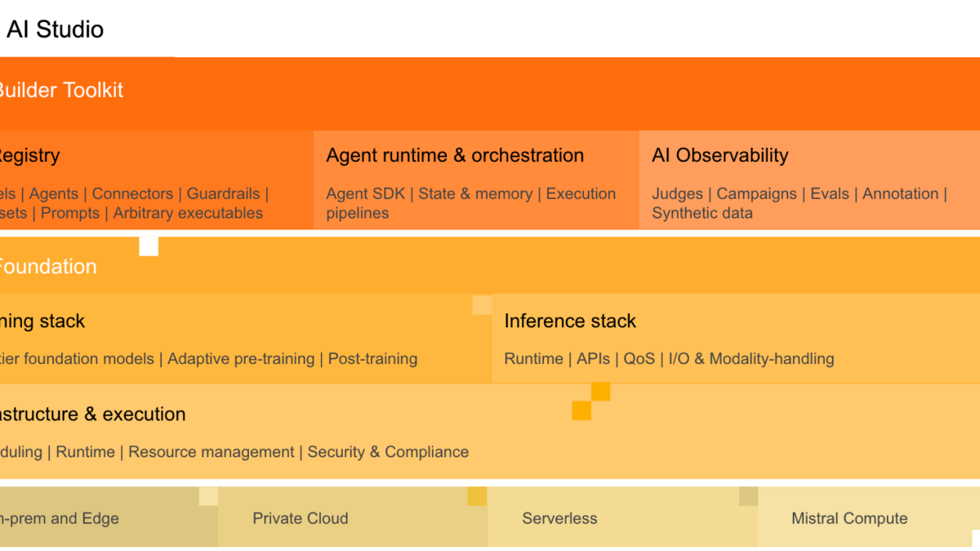Click the Guardrails label under Registry
This screenshot has height=551, width=980.
coord(223,193)
